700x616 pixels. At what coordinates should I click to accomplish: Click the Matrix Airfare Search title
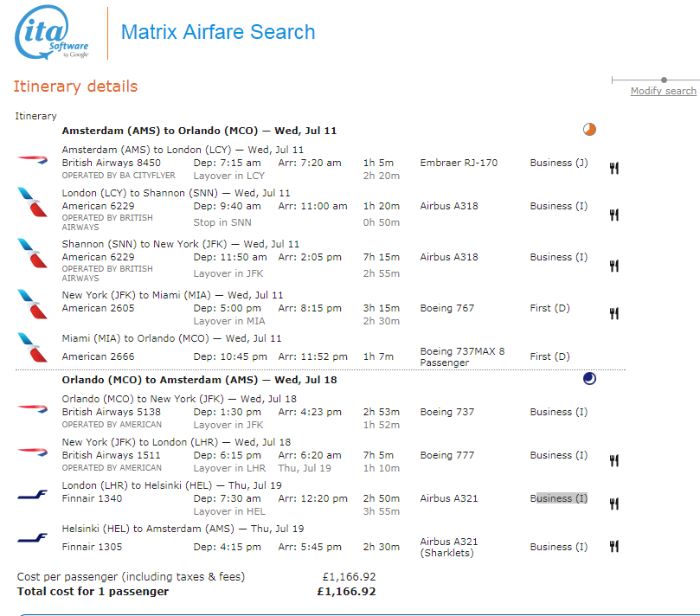click(218, 32)
